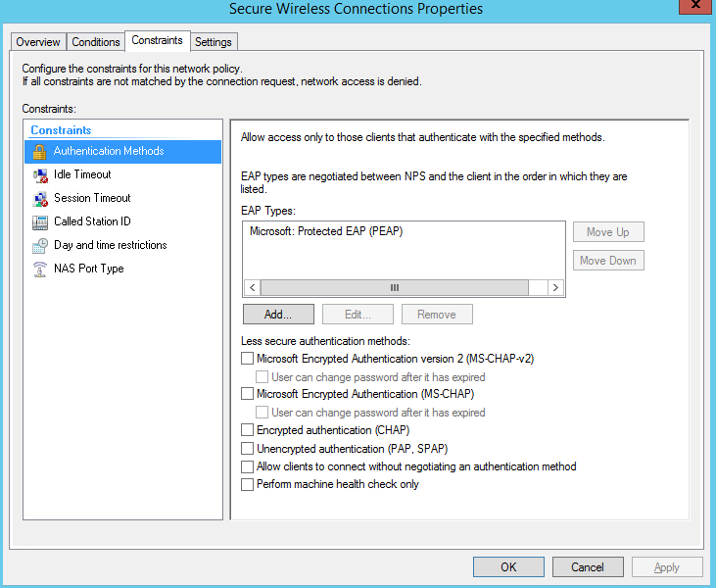Confirm changes with the OK button
This screenshot has width=716, height=588.
[x=508, y=567]
